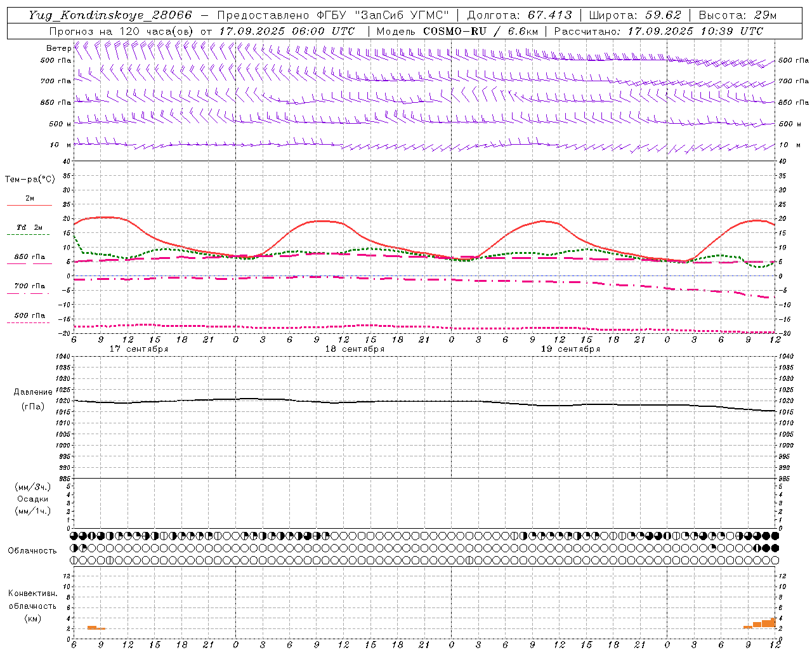Select the elevation text Высота: 29м
The image size is (812, 650).
coord(737,15)
